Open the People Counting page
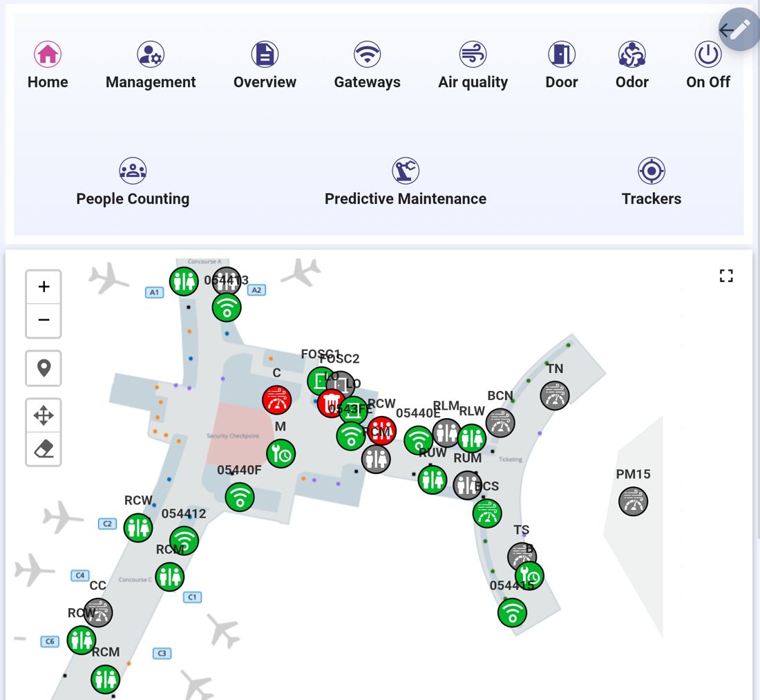 (133, 182)
